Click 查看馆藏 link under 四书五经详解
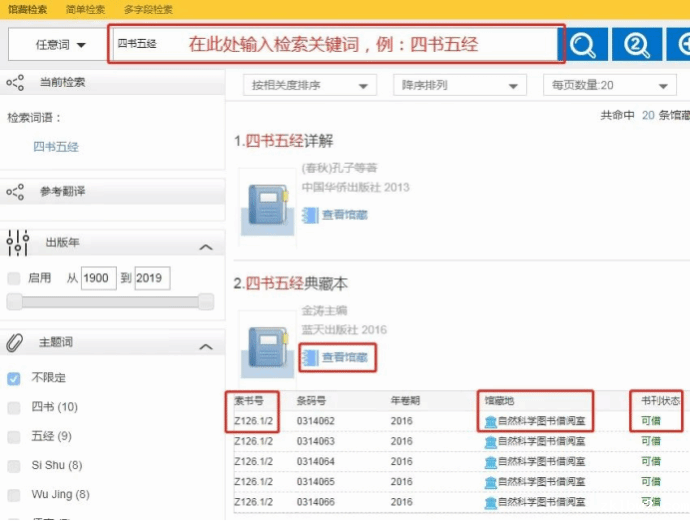 tap(343, 215)
